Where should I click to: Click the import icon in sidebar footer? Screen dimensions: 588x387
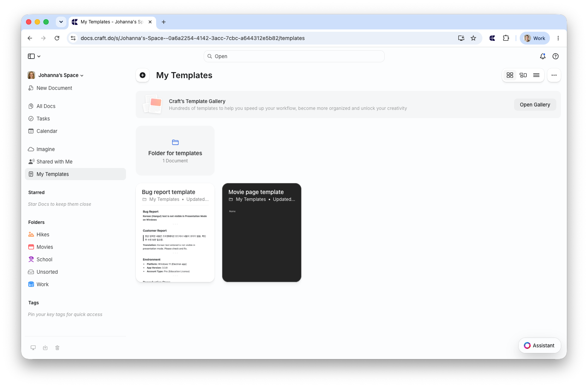point(45,348)
